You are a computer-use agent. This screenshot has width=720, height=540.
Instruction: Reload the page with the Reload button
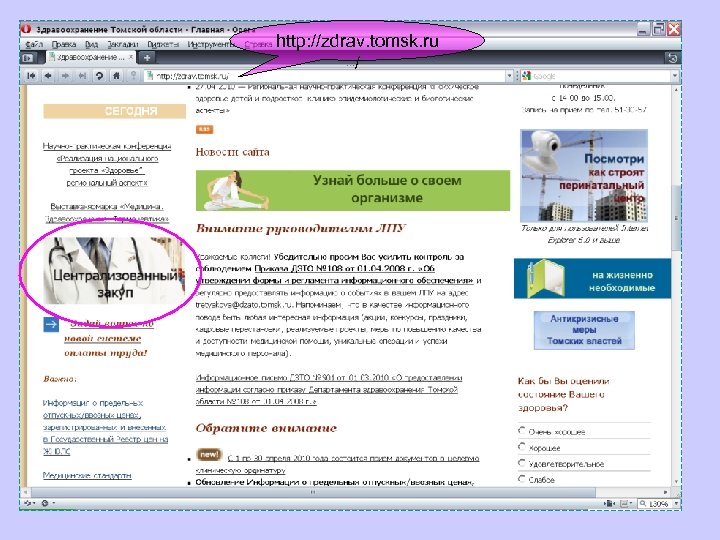click(99, 76)
